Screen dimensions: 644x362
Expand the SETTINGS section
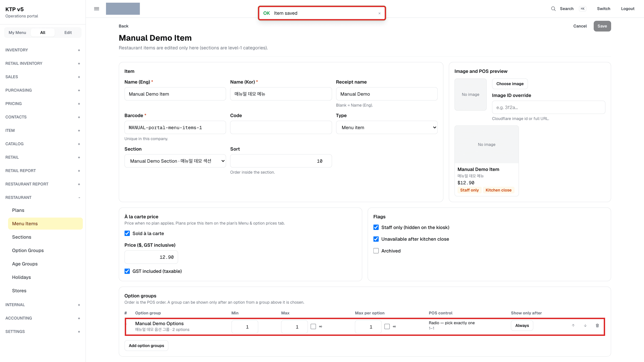point(42,332)
